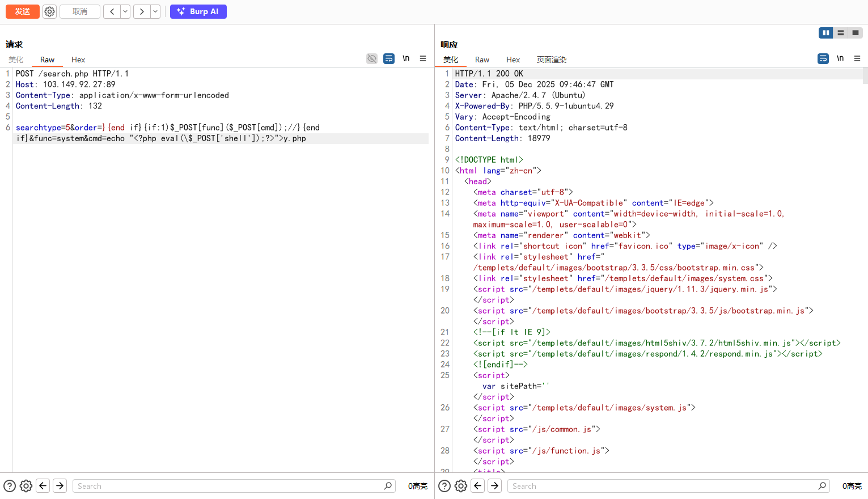The image size is (868, 499).
Task: Click the '<html lang="zh-cn">' line
Action: point(498,171)
